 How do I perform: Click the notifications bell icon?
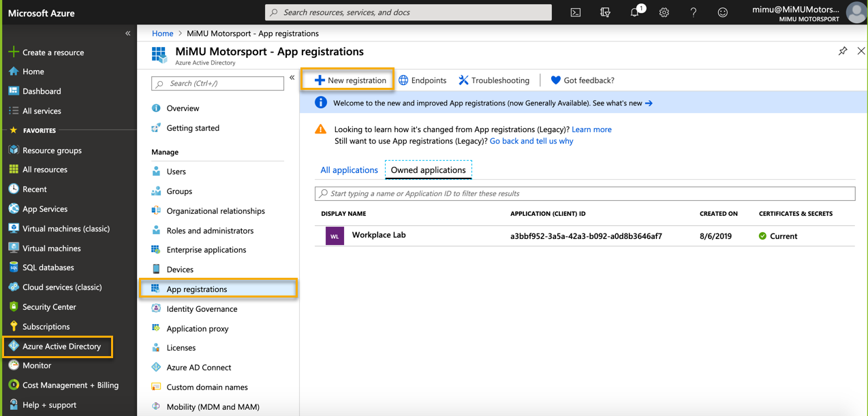pyautogui.click(x=635, y=12)
